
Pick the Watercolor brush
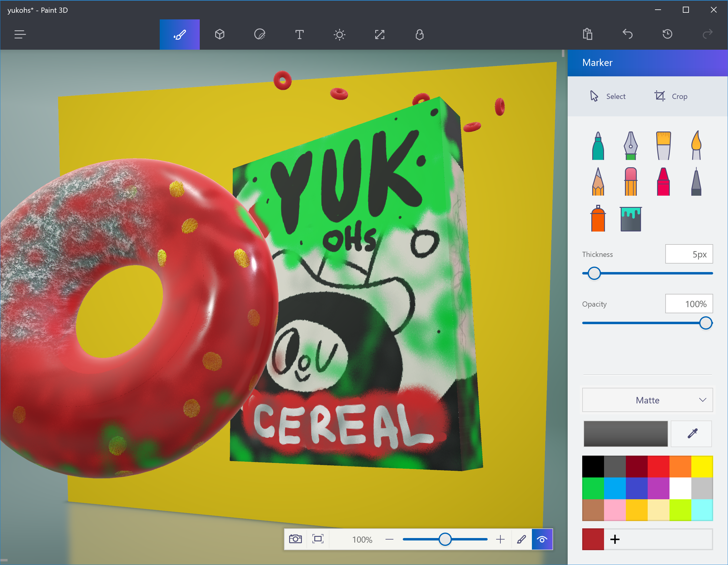pyautogui.click(x=696, y=146)
